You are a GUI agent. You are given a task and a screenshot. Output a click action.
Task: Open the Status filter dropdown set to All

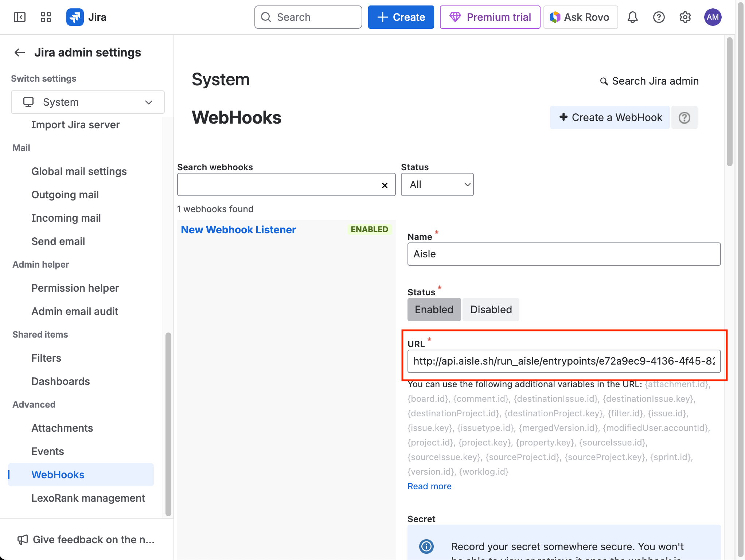[x=437, y=184]
